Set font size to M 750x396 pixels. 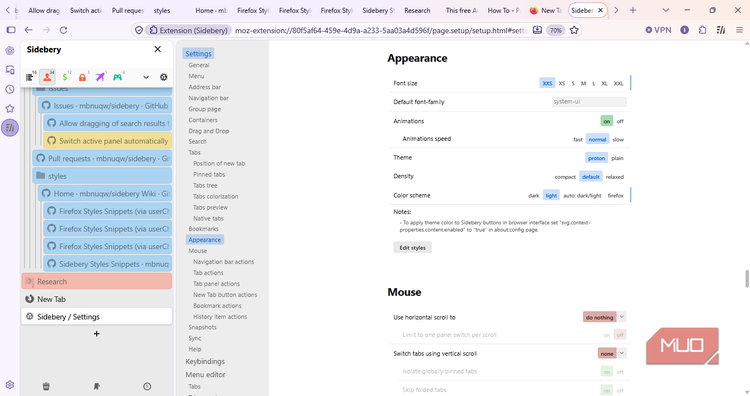click(583, 83)
